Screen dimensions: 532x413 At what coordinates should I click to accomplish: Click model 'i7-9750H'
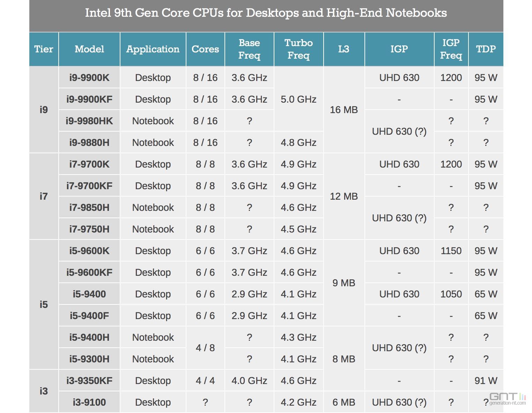[89, 229]
